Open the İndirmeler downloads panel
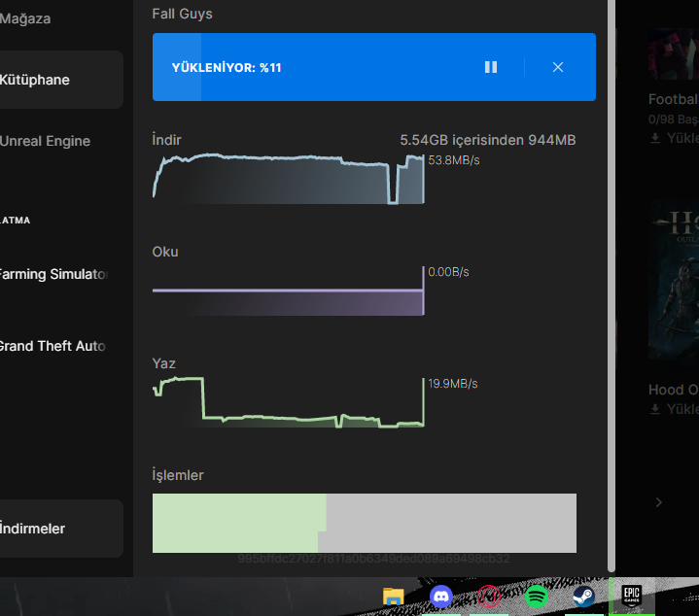 (x=61, y=529)
